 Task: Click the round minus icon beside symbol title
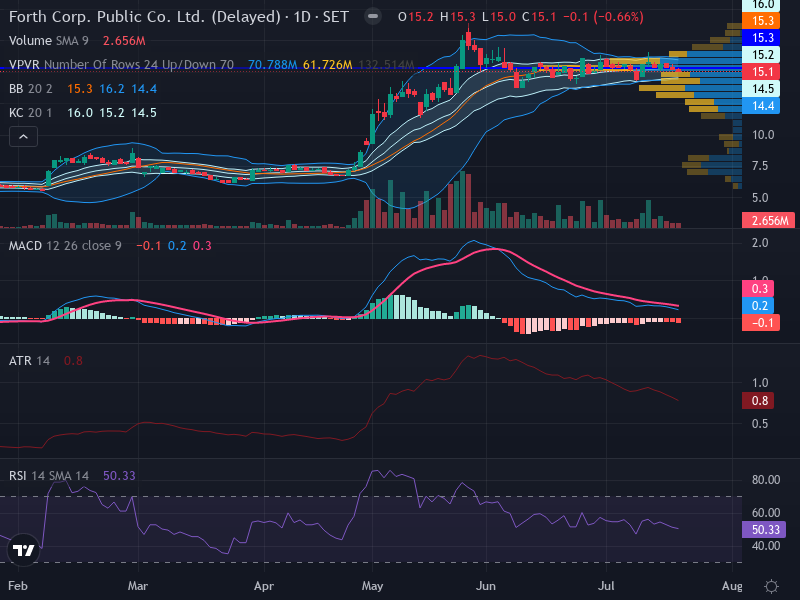[373, 16]
